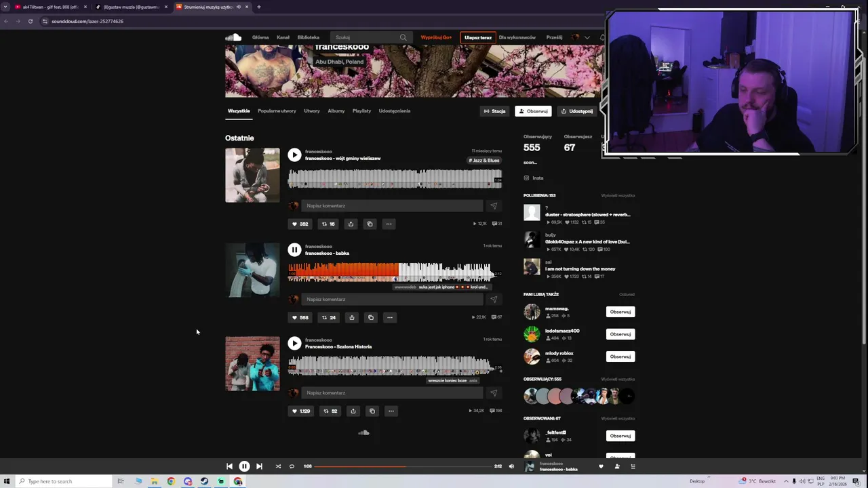The image size is (868, 488).
Task: Open the Windows Start menu
Action: click(7, 481)
